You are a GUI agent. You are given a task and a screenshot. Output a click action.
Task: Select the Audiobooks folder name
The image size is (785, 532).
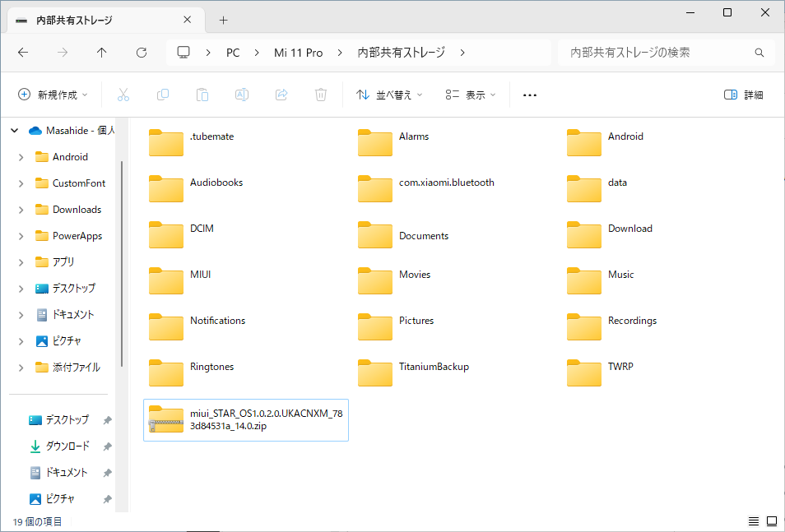click(216, 183)
